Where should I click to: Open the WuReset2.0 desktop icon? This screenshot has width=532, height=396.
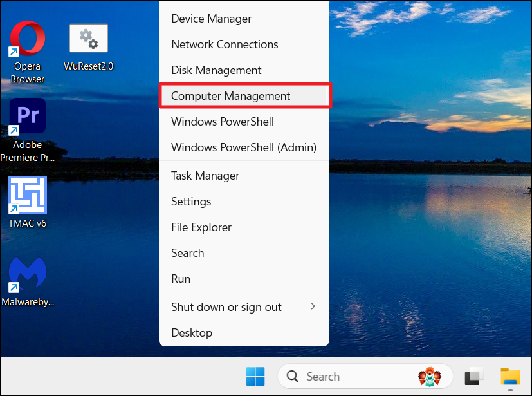(x=89, y=40)
